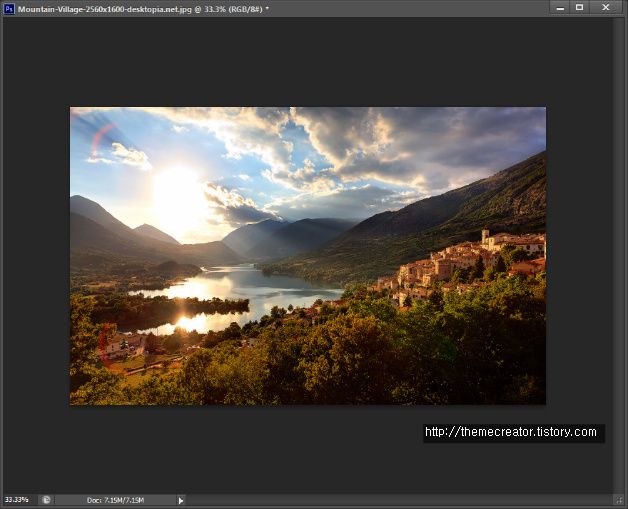Image resolution: width=628 pixels, height=509 pixels.
Task: Minimize the document window
Action: point(560,8)
